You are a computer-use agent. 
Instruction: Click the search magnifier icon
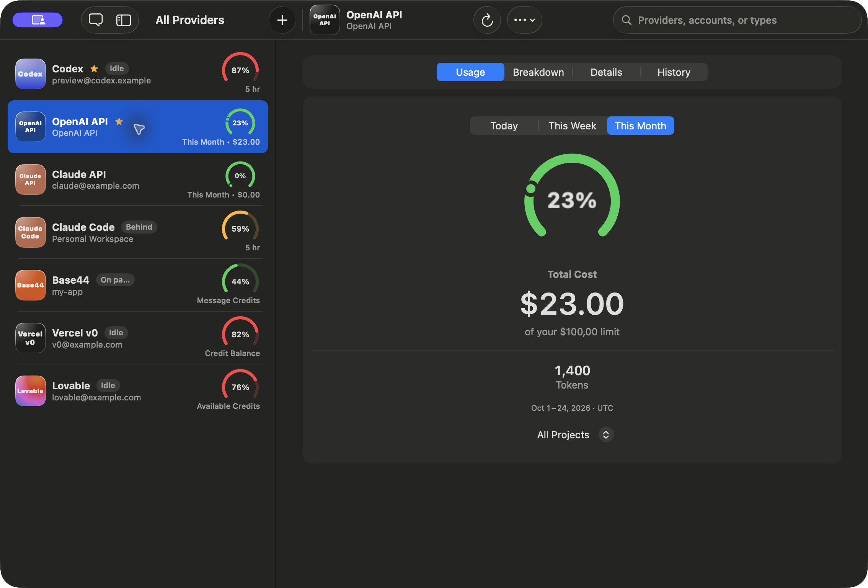627,20
